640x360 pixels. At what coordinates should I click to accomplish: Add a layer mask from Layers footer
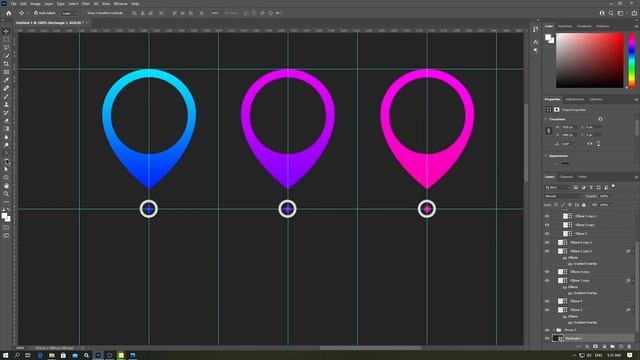click(596, 347)
